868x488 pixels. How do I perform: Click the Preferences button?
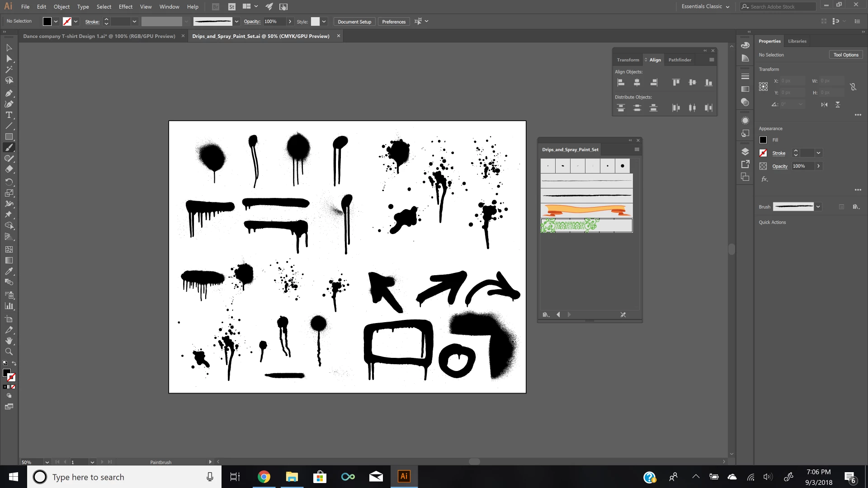pyautogui.click(x=393, y=22)
